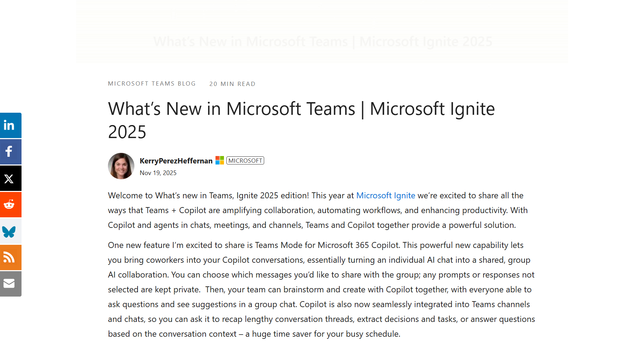Click the MICROSOFT badge label

coord(245,160)
